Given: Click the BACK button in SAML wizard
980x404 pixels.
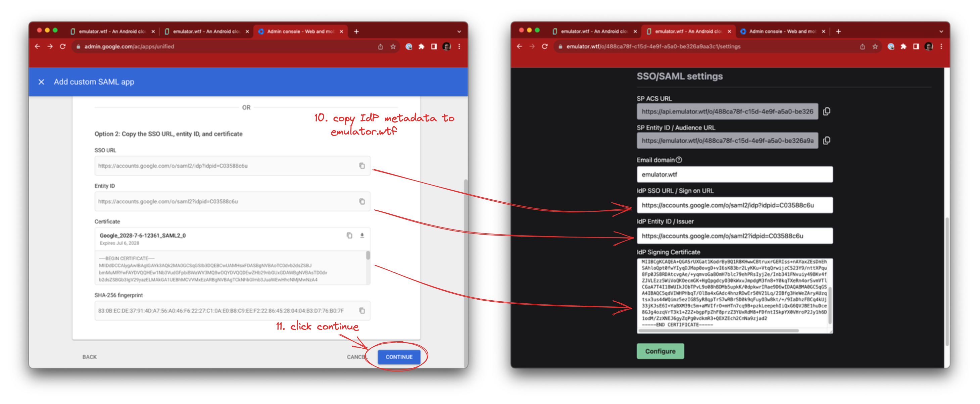Looking at the screenshot, I should (x=88, y=357).
